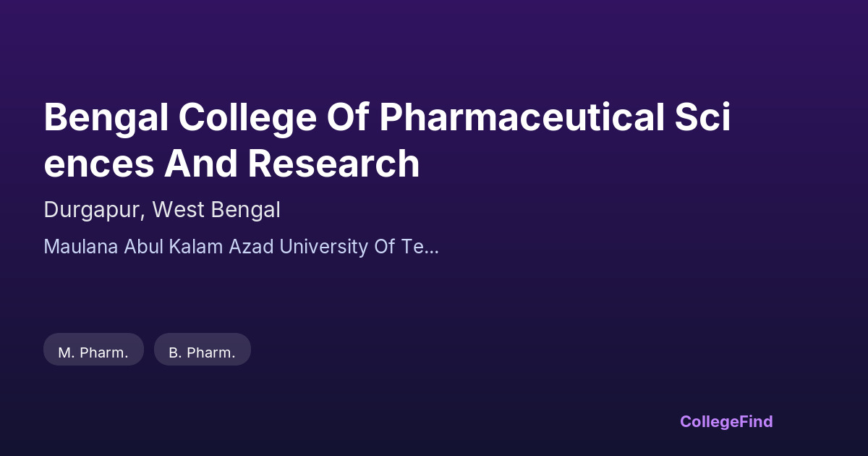
Task: Click "ences" starting the title's second line
Action: click(98, 164)
